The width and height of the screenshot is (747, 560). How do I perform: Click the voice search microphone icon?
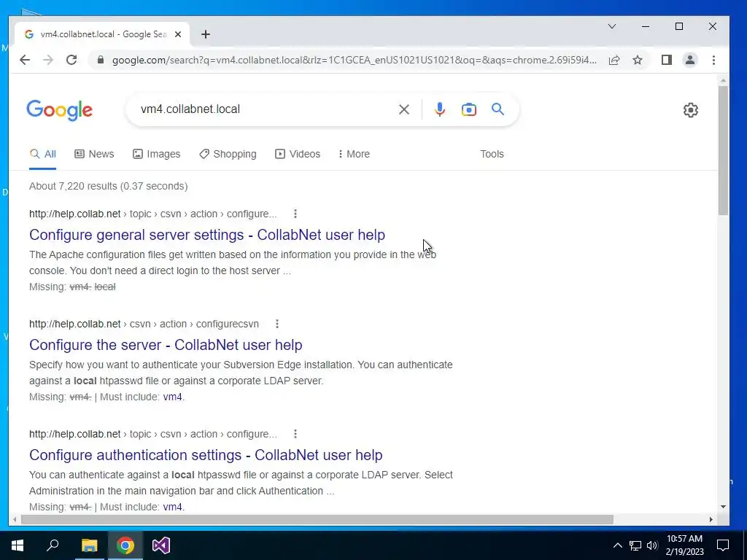click(x=439, y=109)
